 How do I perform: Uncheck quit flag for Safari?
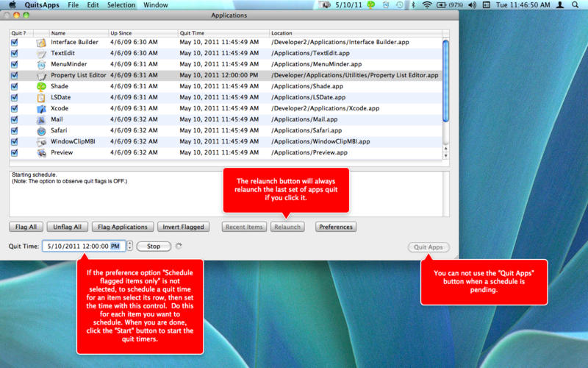pyautogui.click(x=14, y=131)
